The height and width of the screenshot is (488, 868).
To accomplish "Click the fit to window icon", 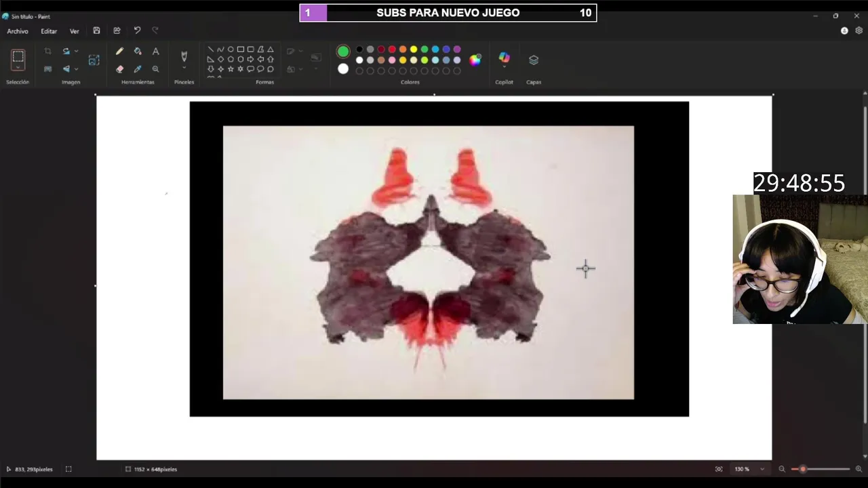I will point(719,469).
